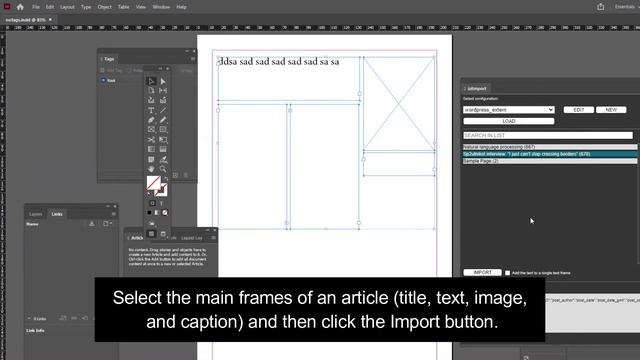The height and width of the screenshot is (360, 640).
Task: Open the View menu
Action: [141, 7]
